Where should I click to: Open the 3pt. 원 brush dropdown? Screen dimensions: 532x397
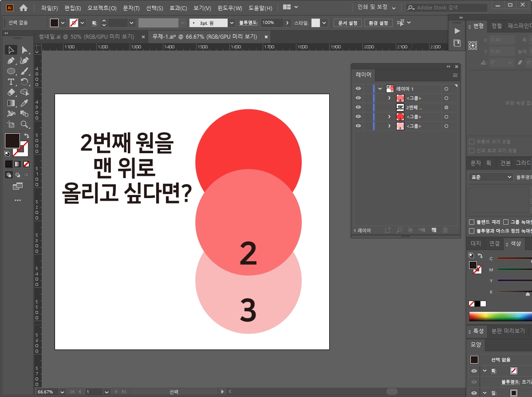(232, 23)
